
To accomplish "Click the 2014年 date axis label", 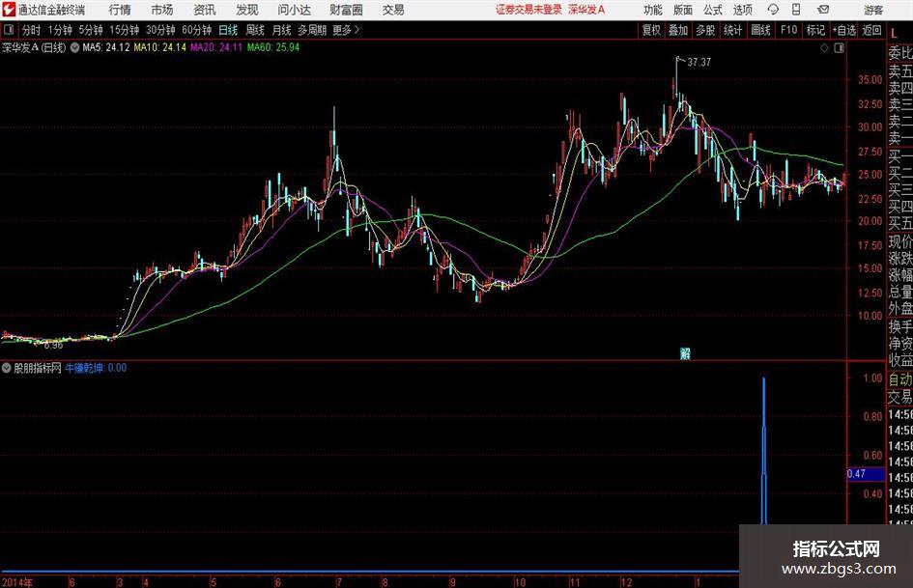I will tap(16, 582).
